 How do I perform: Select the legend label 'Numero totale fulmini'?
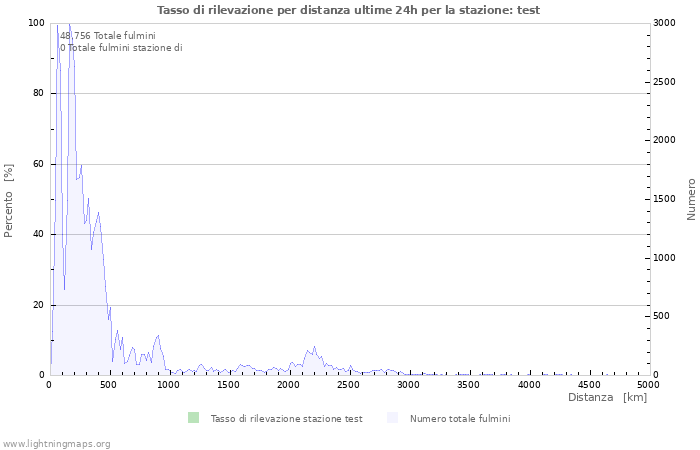click(x=460, y=419)
